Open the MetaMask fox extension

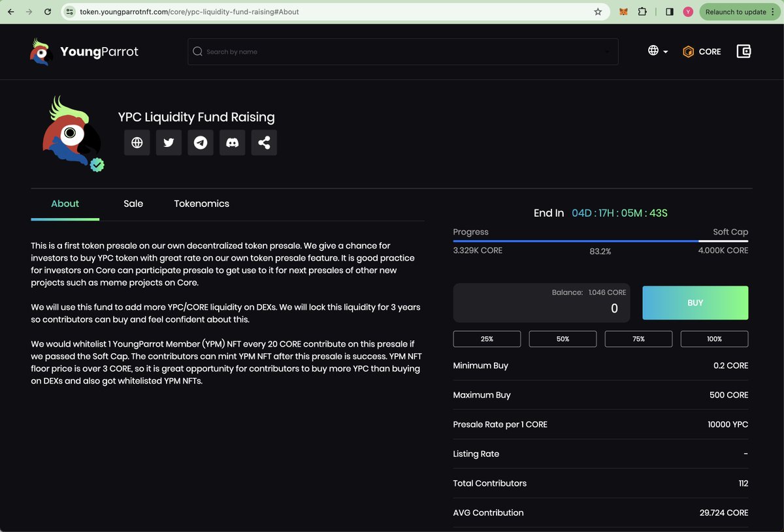623,12
